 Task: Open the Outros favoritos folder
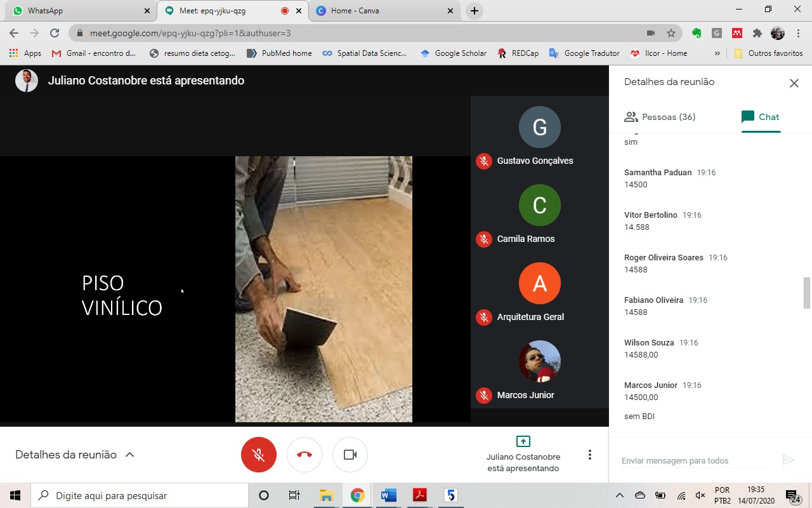pos(768,53)
